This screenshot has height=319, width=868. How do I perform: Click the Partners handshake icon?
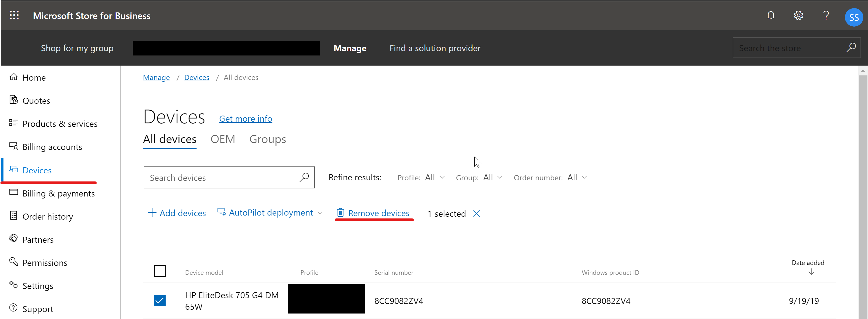[14, 239]
